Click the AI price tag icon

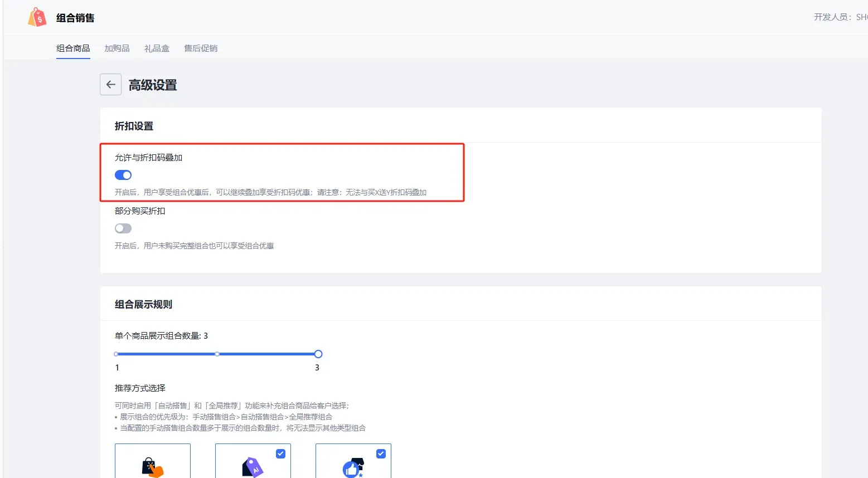[x=252, y=467]
